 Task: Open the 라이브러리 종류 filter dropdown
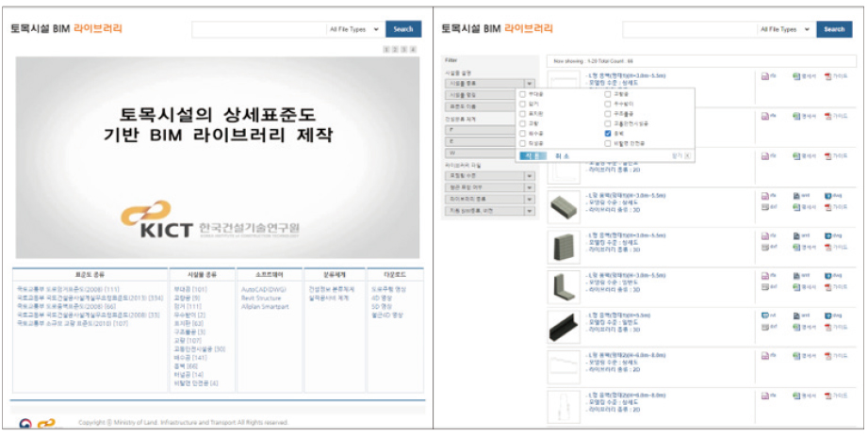point(489,200)
